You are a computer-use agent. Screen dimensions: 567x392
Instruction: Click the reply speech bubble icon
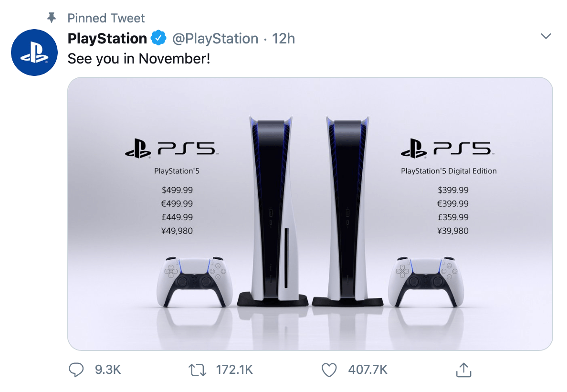(76, 370)
